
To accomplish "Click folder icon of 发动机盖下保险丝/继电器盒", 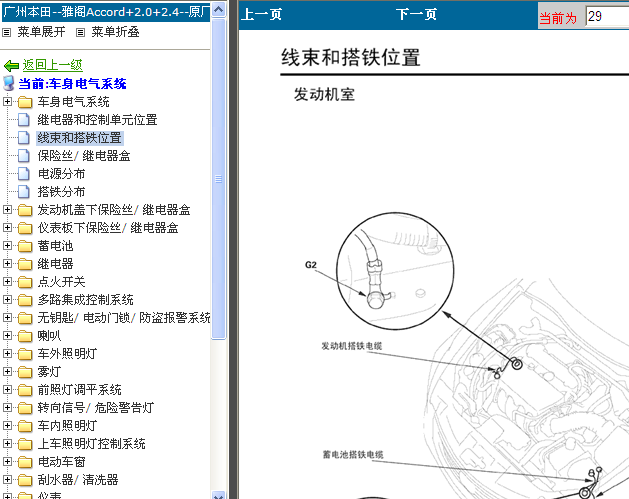I will pos(25,210).
